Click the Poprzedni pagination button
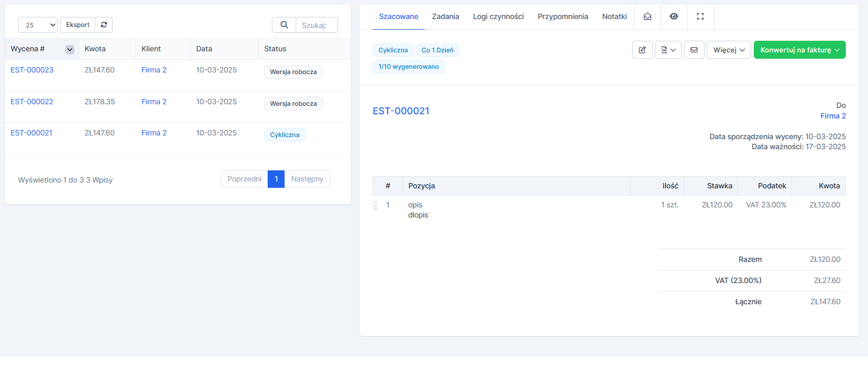The width and height of the screenshot is (868, 373). click(244, 179)
